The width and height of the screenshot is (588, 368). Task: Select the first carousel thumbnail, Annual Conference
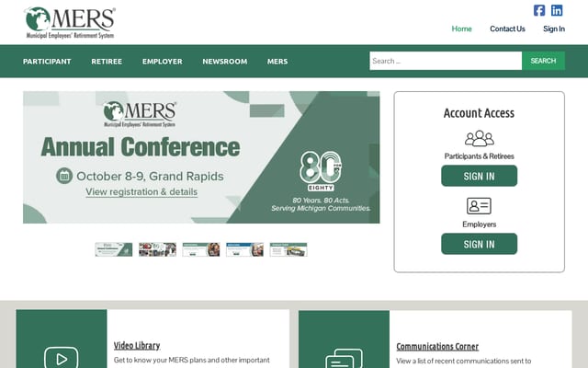(x=114, y=249)
